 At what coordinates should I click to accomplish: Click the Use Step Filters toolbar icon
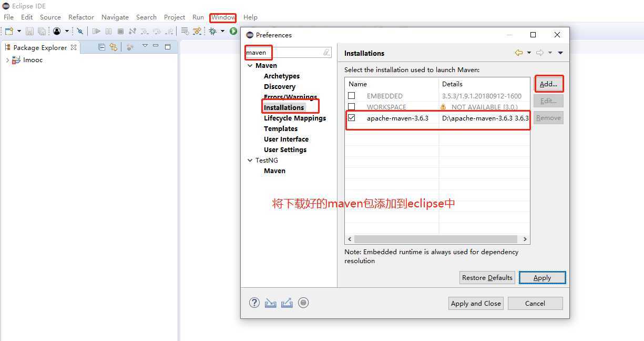197,32
